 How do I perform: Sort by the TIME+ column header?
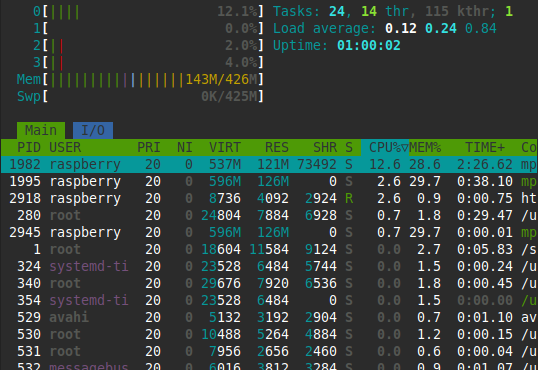click(x=485, y=148)
